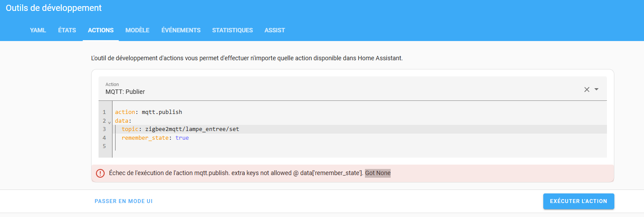Screen dimensions: 644x217
Task: Select the ACTIONS tab
Action: click(x=101, y=30)
